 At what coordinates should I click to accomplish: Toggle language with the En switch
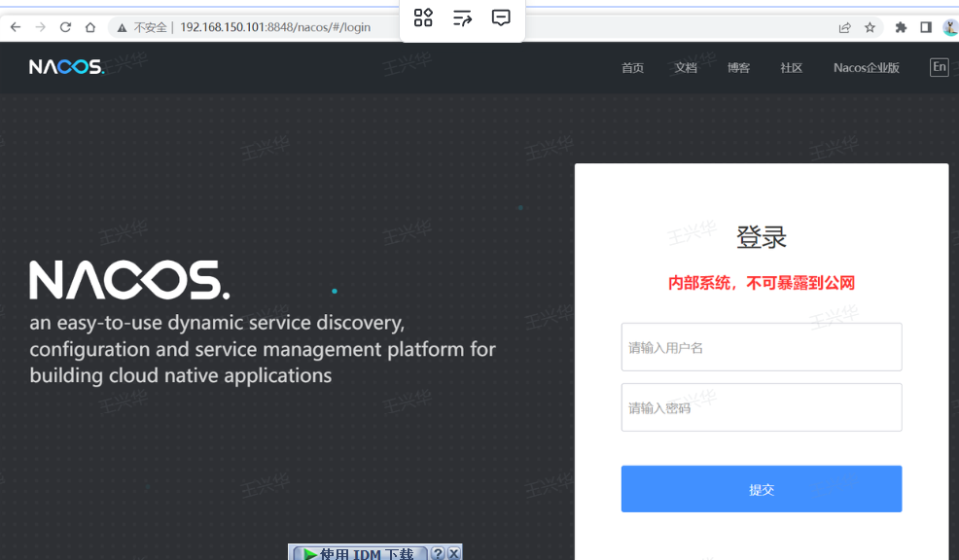(x=939, y=67)
